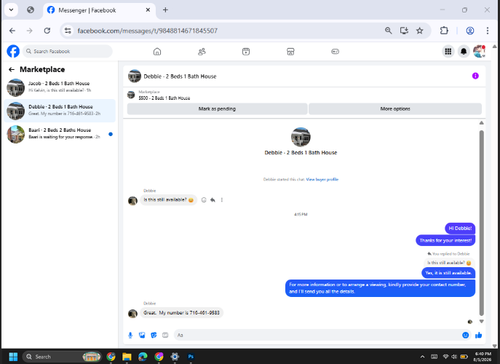
Task: Open Baari - 2 Beds 2 Baths House chat
Action: tap(60, 134)
